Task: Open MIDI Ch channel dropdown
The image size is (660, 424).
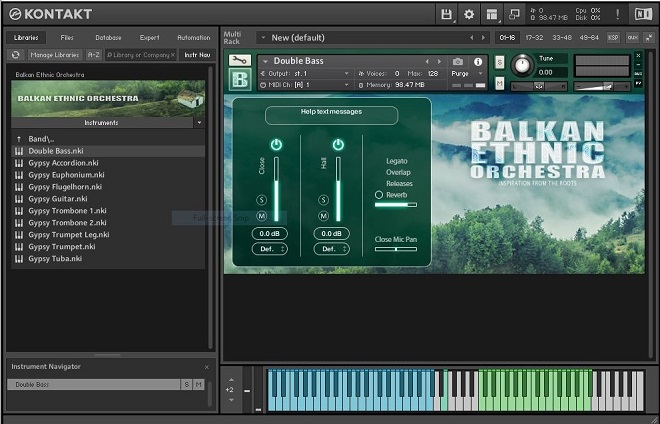Action: tap(346, 85)
